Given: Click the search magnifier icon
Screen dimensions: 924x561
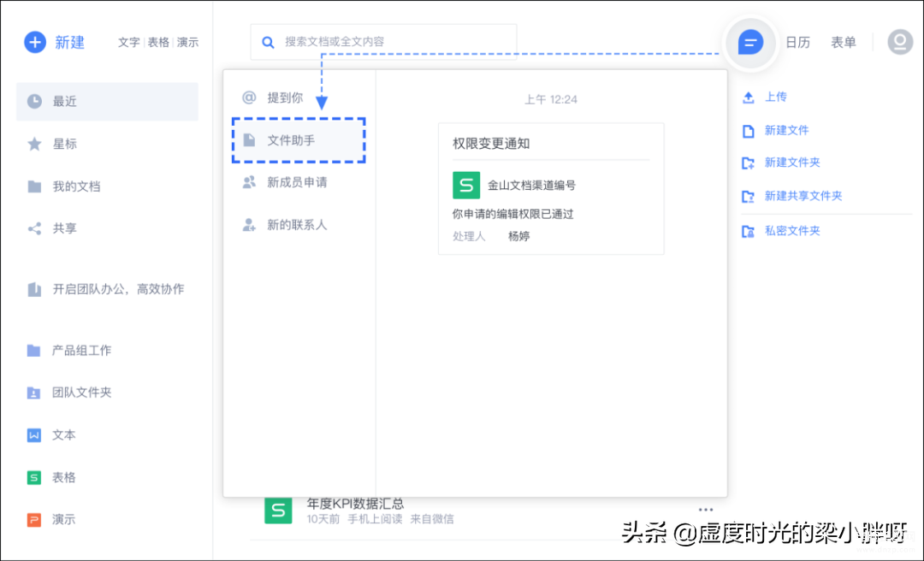Looking at the screenshot, I should (268, 43).
